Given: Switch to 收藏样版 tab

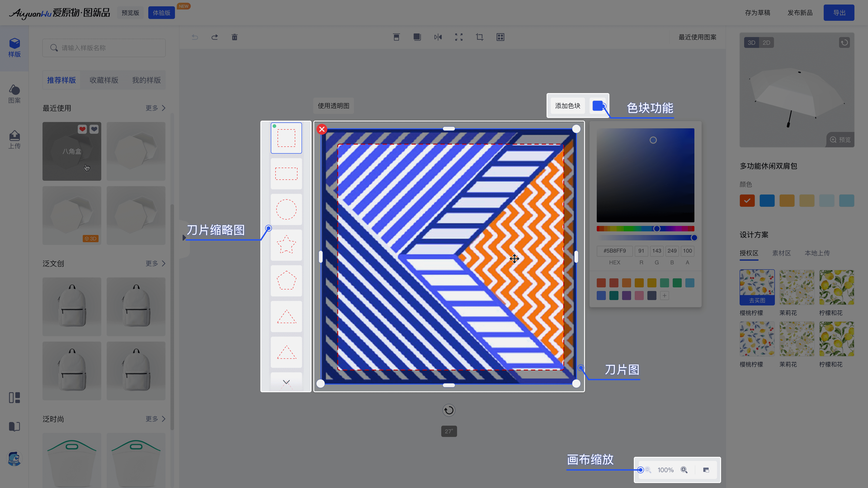Looking at the screenshot, I should tap(104, 80).
